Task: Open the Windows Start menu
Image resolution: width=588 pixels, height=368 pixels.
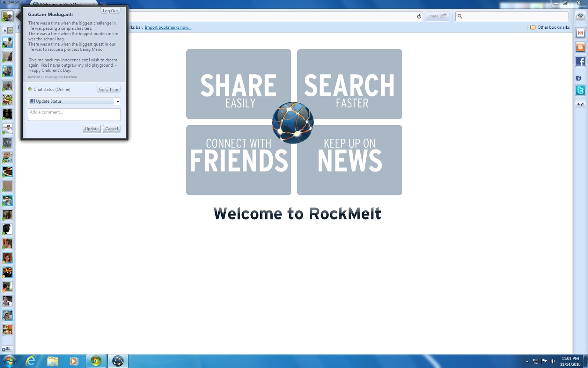Action: (9, 361)
